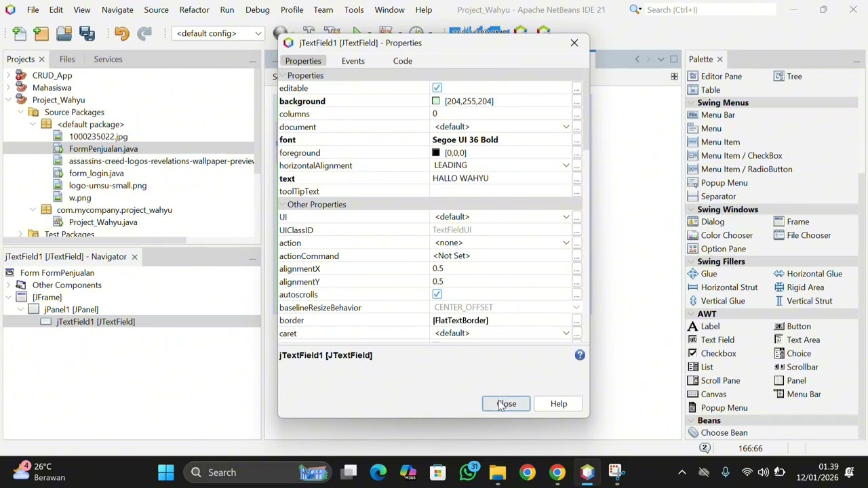Open the horizontalAlignment dropdown
868x488 pixels.
coord(566,165)
